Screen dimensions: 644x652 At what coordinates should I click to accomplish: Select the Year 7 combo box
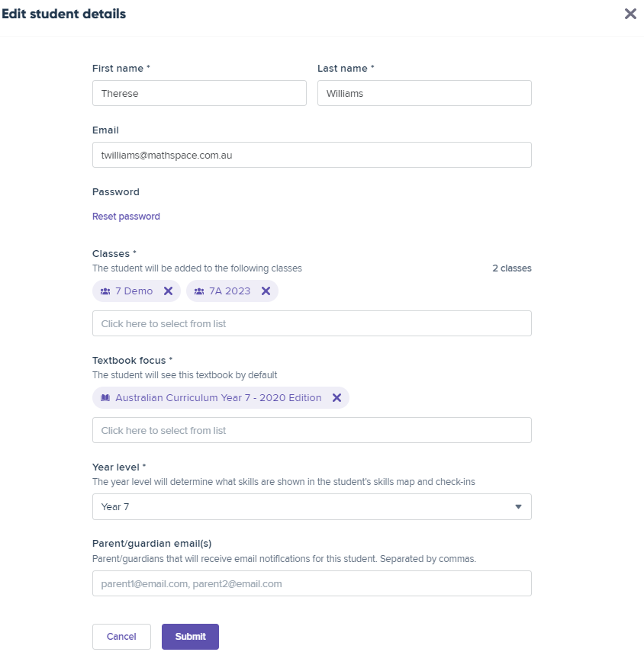coord(312,507)
